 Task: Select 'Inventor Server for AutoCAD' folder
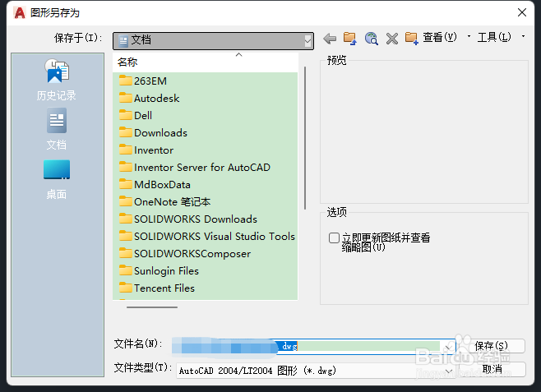(195, 167)
